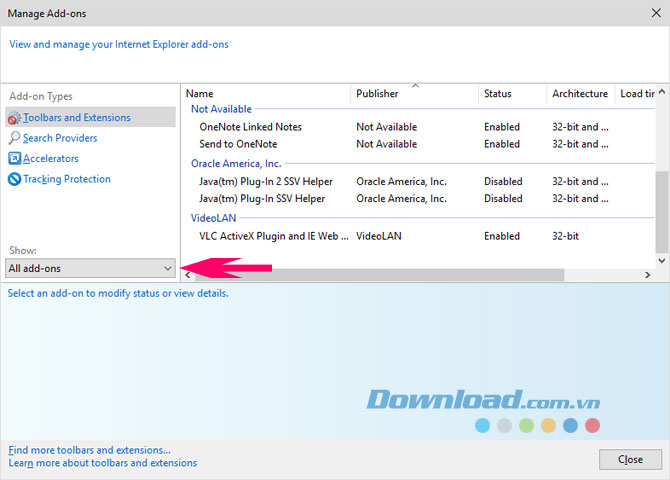Click left arrow of horizontal scrollbar
The width and height of the screenshot is (670, 480).
(188, 275)
